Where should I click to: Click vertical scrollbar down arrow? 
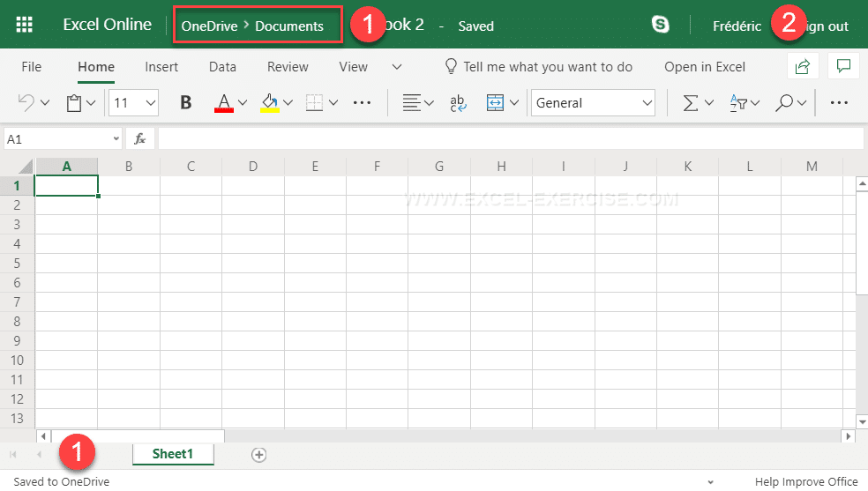(x=862, y=422)
